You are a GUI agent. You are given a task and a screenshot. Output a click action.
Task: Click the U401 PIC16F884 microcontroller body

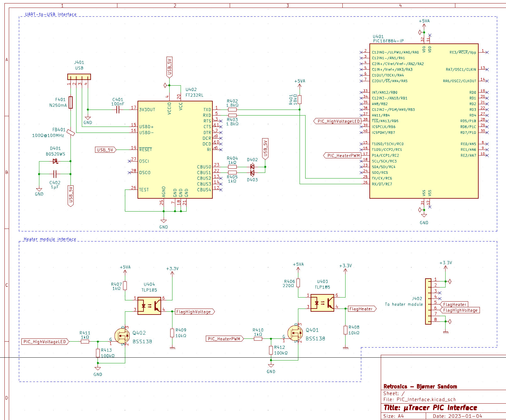(x=424, y=126)
